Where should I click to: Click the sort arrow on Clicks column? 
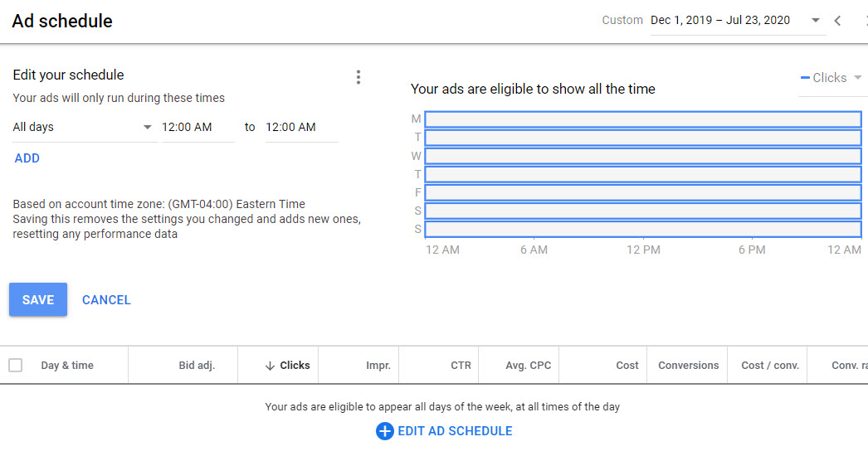[x=270, y=366]
